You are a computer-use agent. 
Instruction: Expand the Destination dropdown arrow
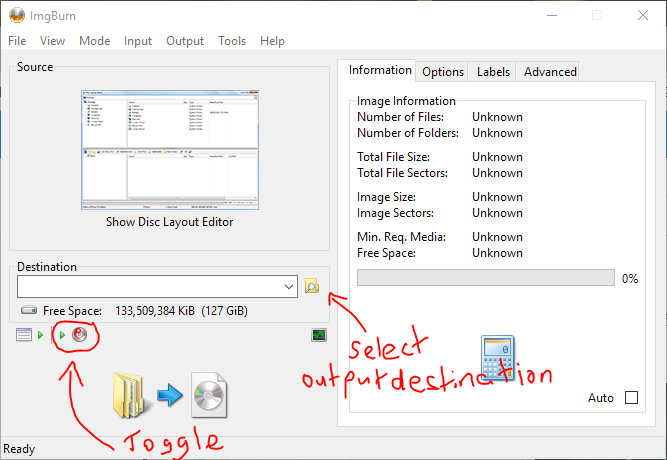(x=289, y=286)
